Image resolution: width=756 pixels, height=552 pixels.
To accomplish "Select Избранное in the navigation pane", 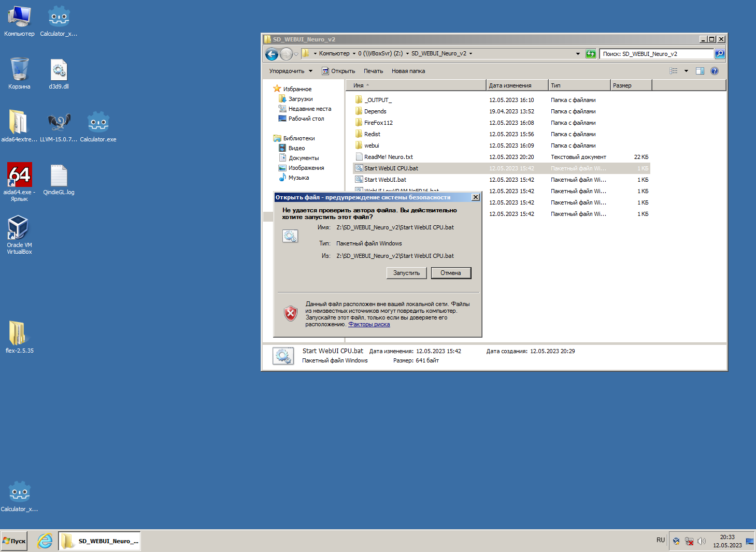I will click(292, 89).
